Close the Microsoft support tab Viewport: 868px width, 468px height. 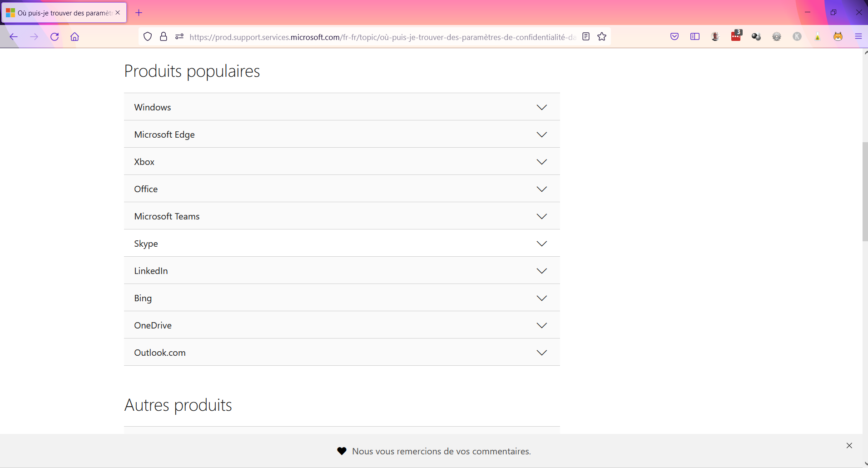(x=118, y=13)
